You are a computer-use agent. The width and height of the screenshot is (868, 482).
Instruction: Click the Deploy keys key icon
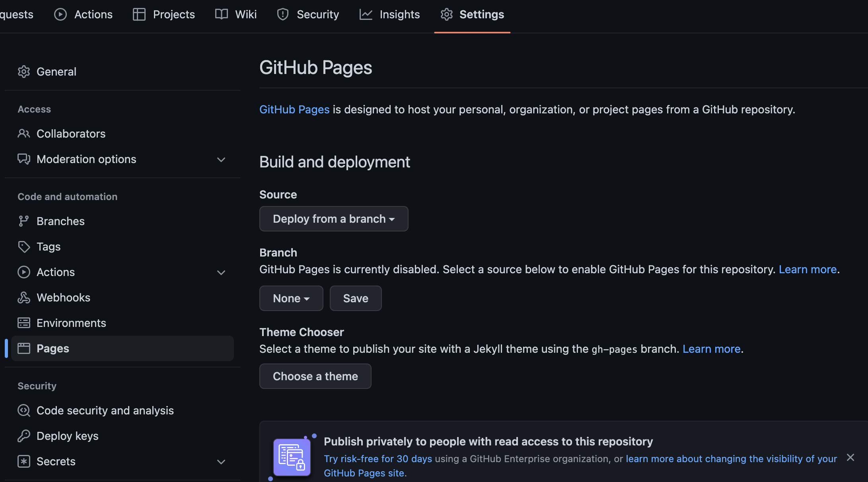point(24,436)
